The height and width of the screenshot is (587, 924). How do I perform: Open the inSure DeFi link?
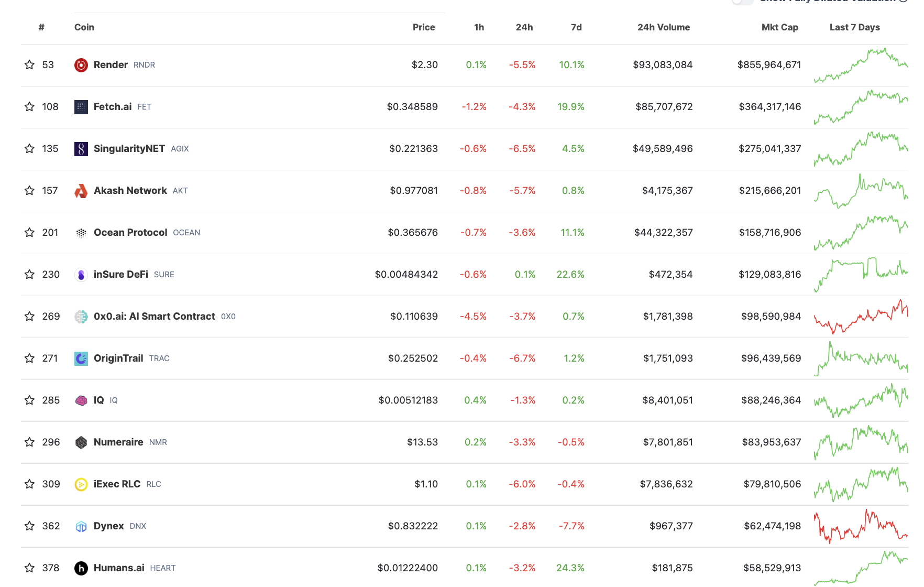[121, 274]
